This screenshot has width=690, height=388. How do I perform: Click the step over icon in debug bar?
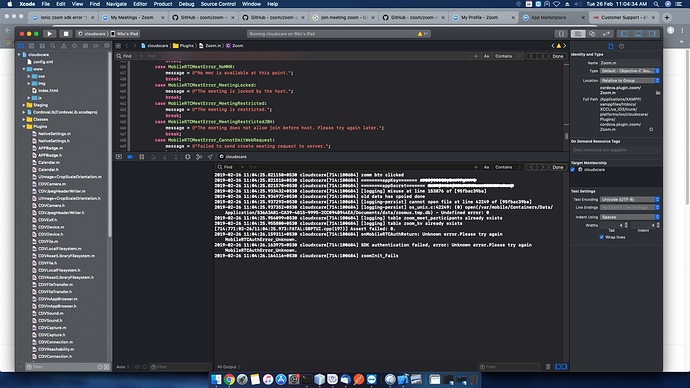pyautogui.click(x=153, y=157)
